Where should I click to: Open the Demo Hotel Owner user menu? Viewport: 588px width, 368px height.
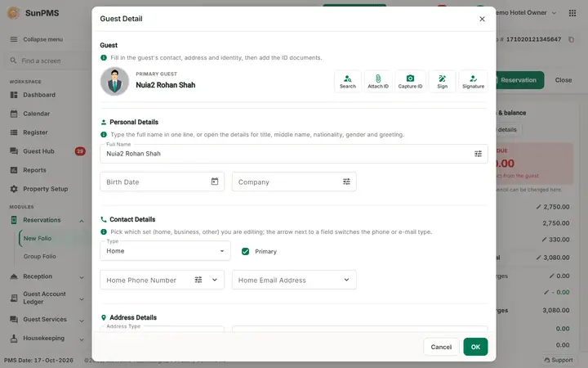tap(525, 13)
